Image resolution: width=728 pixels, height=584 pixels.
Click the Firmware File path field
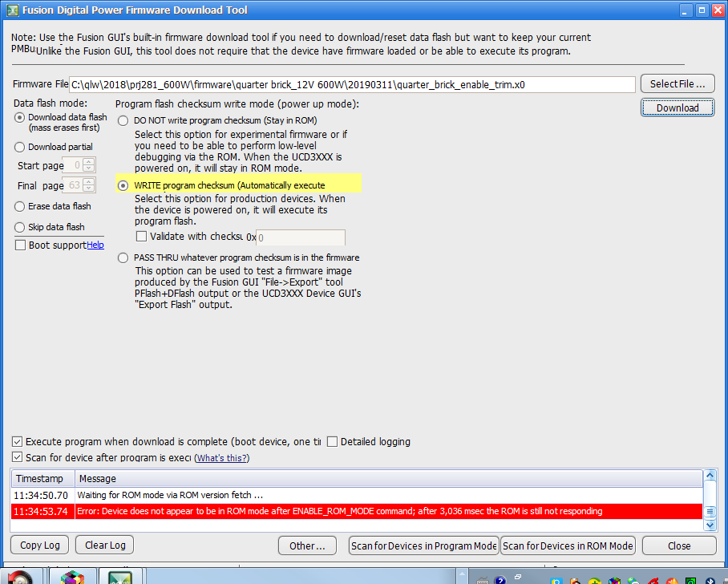coord(352,84)
